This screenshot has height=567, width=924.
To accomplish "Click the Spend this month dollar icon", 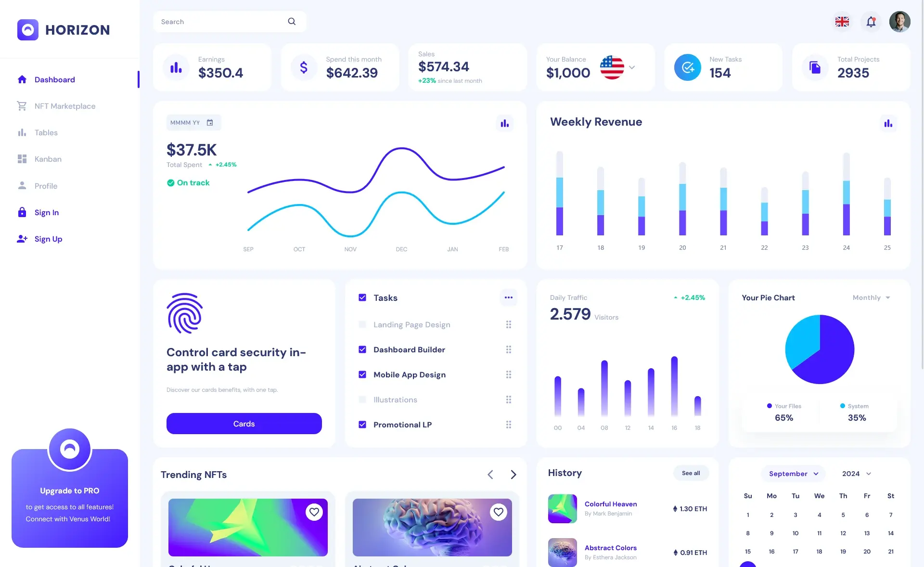I will coord(303,67).
